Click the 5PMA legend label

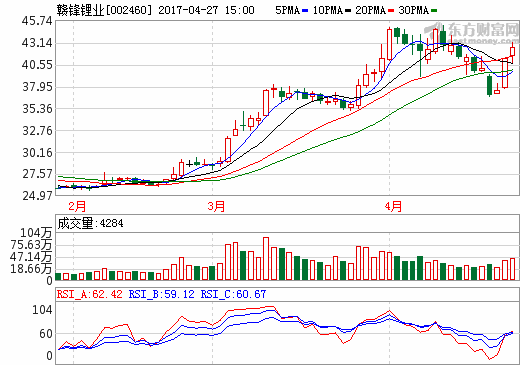[287, 10]
